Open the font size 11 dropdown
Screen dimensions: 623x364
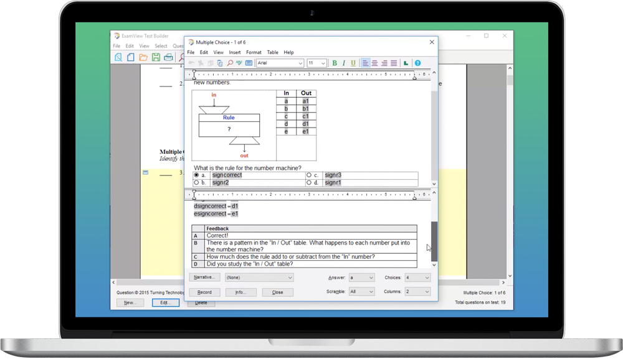point(316,63)
